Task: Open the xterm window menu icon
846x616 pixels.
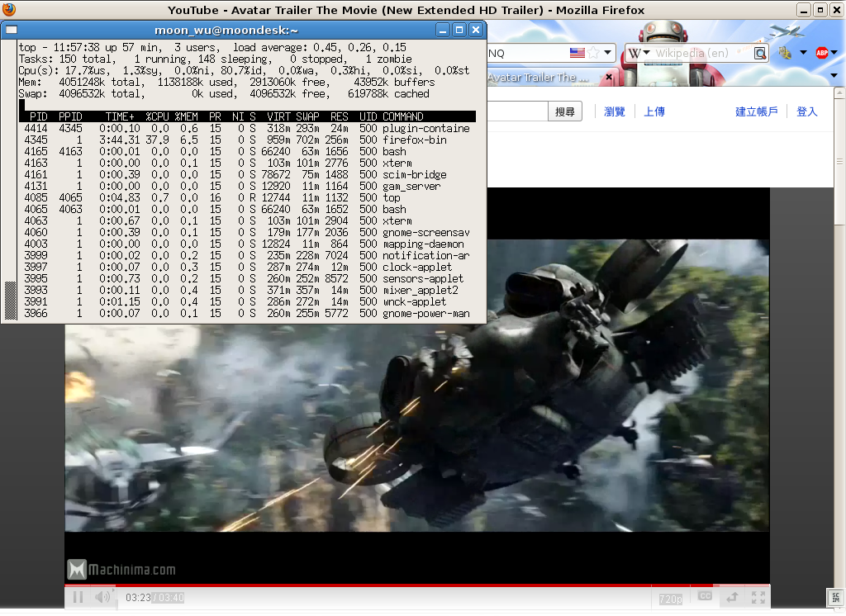Action: tap(11, 30)
